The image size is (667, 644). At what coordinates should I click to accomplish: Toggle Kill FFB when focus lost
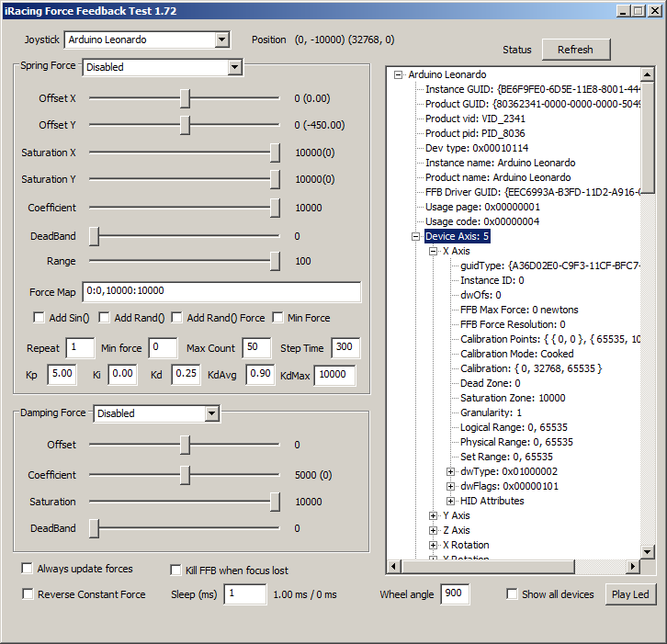click(x=175, y=570)
